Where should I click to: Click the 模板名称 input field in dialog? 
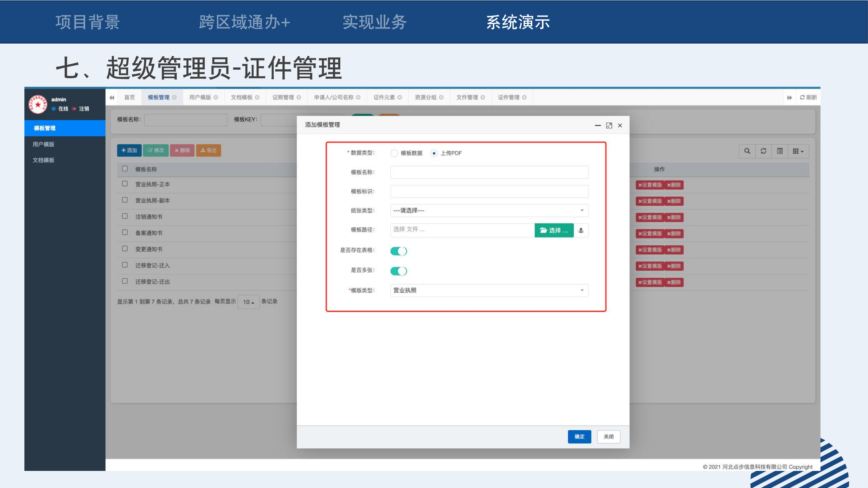[489, 172]
